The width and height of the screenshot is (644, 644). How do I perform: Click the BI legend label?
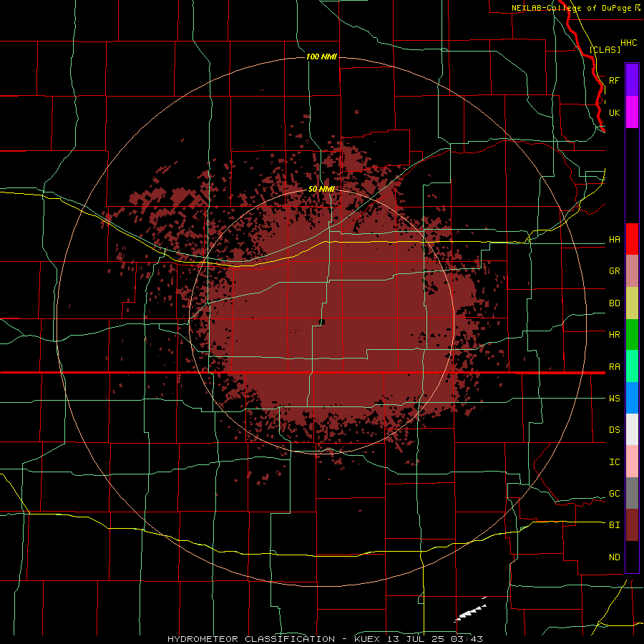(x=615, y=525)
